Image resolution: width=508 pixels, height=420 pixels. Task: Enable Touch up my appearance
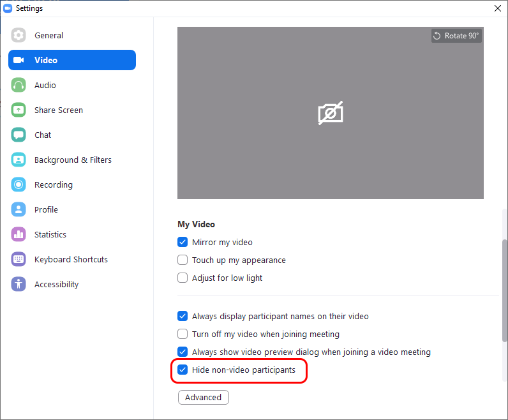183,260
